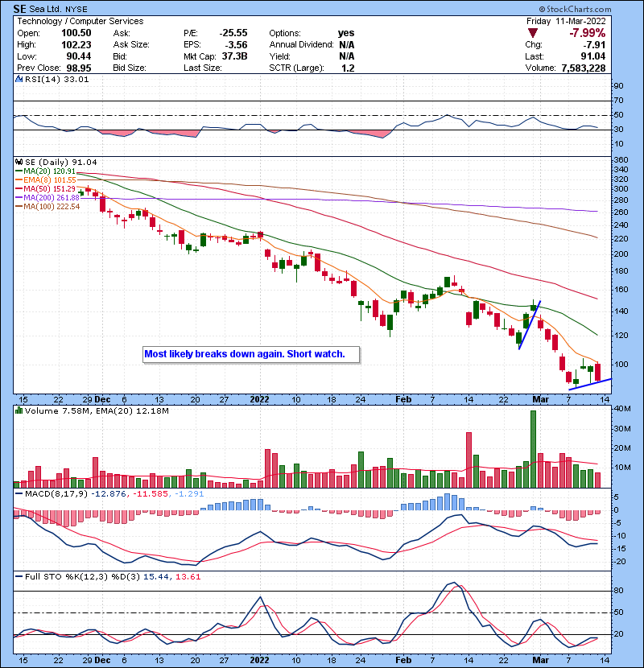Click the EPS value -3.56
Screen dimensions: 644x668
[x=237, y=45]
